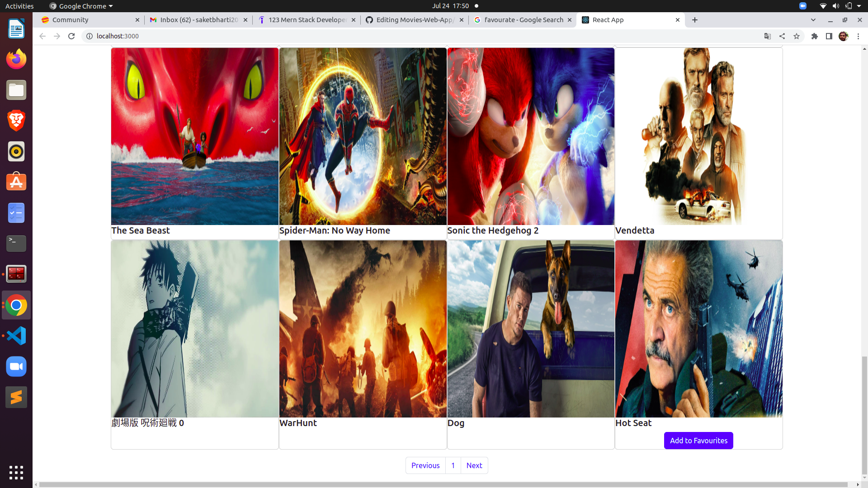Switch to the Inbox Gmail tab
This screenshot has height=488, width=868.
point(194,20)
